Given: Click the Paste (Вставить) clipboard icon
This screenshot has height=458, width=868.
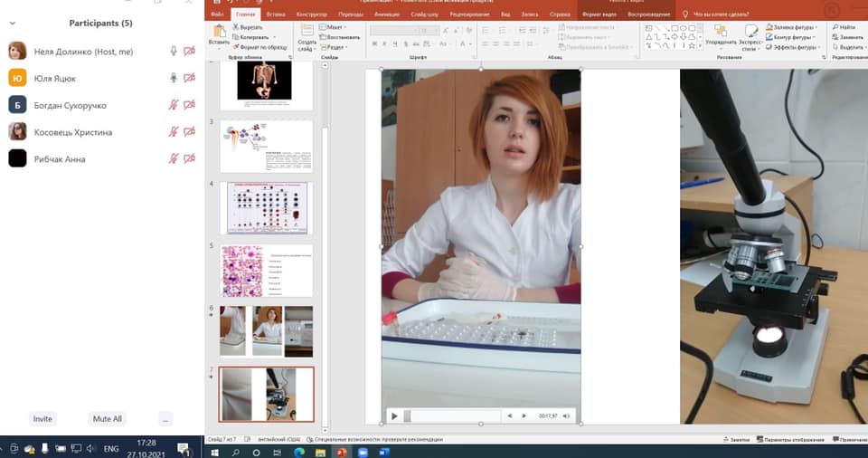Looking at the screenshot, I should tap(218, 31).
